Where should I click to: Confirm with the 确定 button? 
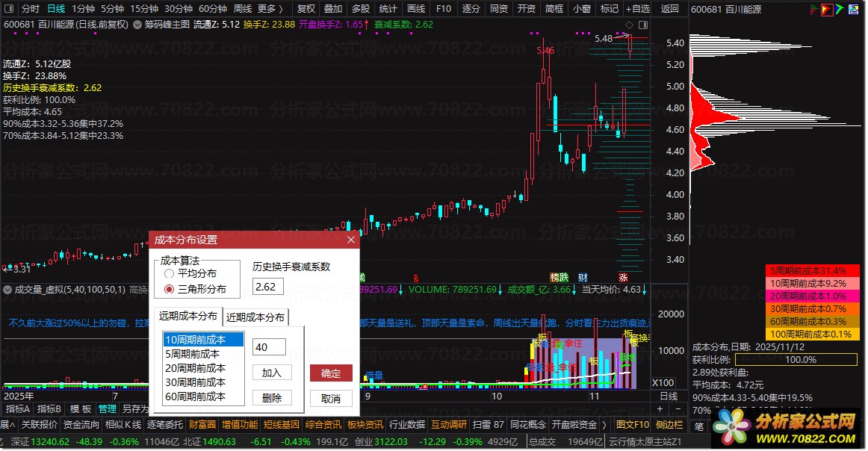pos(331,373)
